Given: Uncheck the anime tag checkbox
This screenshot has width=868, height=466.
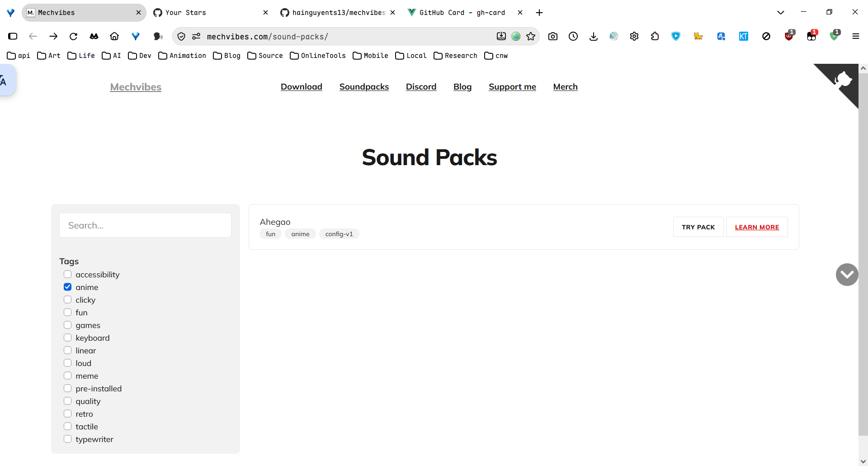Looking at the screenshot, I should 68,287.
